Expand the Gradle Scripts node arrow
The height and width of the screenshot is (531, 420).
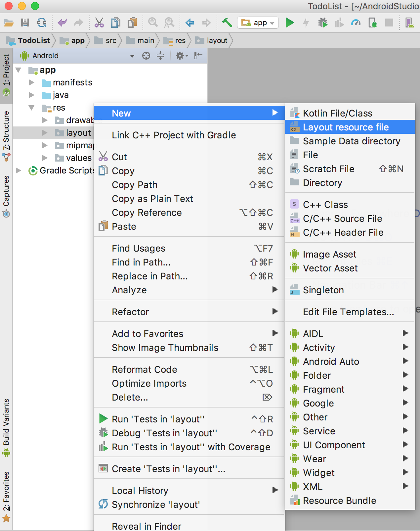pyautogui.click(x=19, y=170)
